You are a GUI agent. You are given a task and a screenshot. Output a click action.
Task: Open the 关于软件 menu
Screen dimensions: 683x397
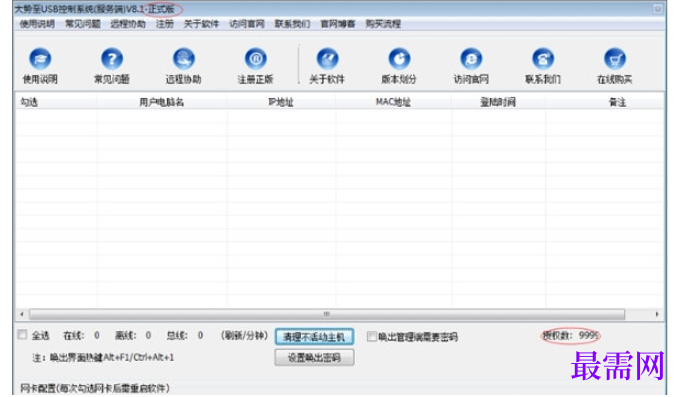tap(201, 24)
